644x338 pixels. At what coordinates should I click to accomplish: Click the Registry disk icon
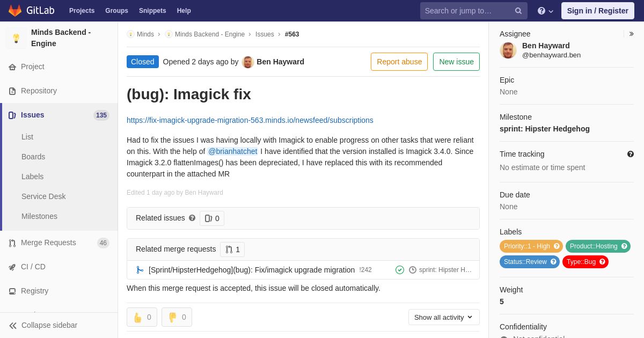coord(12,291)
